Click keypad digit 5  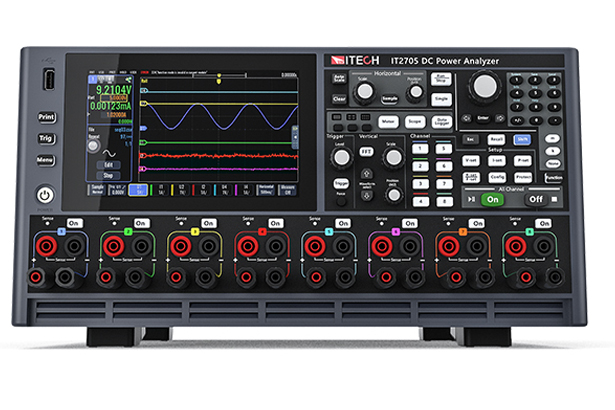point(535,93)
